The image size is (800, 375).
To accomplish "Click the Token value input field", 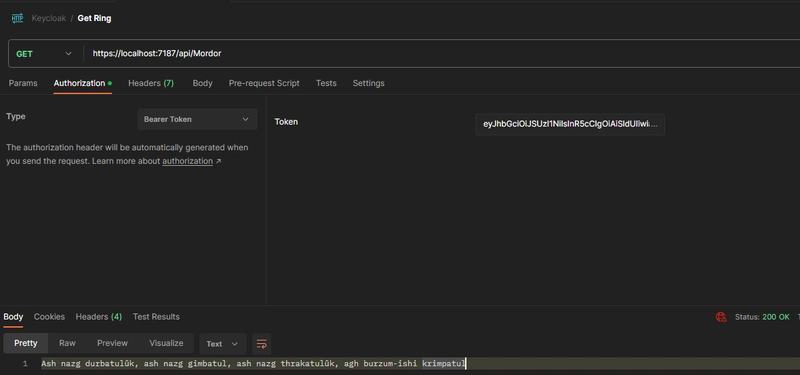I will point(570,124).
